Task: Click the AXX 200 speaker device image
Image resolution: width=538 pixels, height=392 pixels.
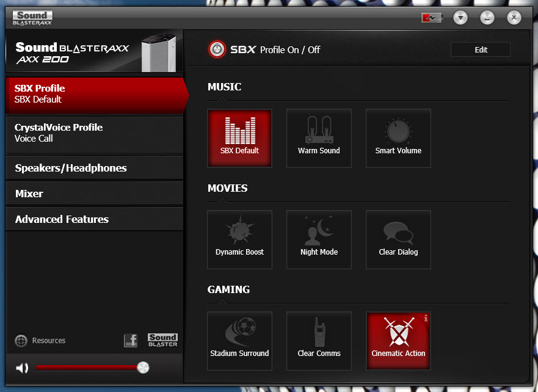Action: click(x=159, y=53)
